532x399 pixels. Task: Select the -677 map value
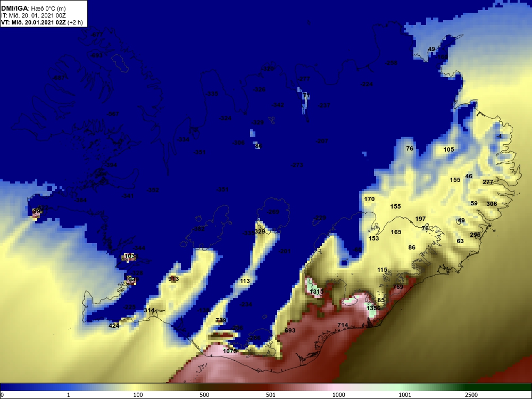point(97,35)
